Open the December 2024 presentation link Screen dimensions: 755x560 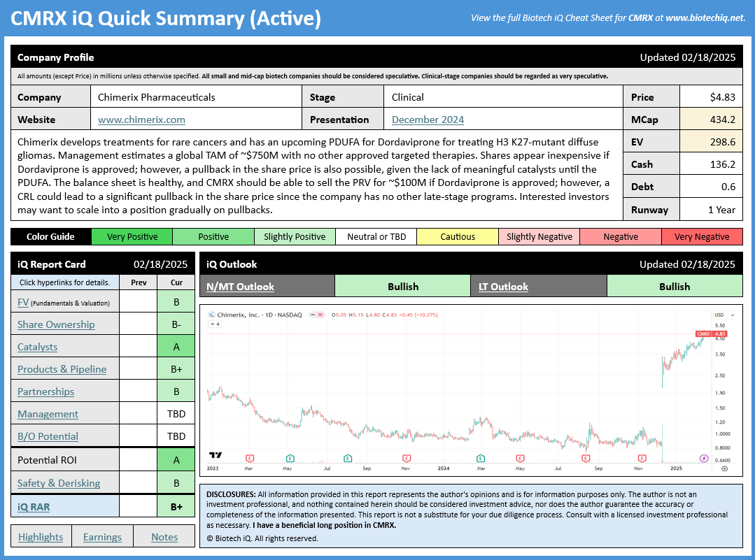pos(428,120)
